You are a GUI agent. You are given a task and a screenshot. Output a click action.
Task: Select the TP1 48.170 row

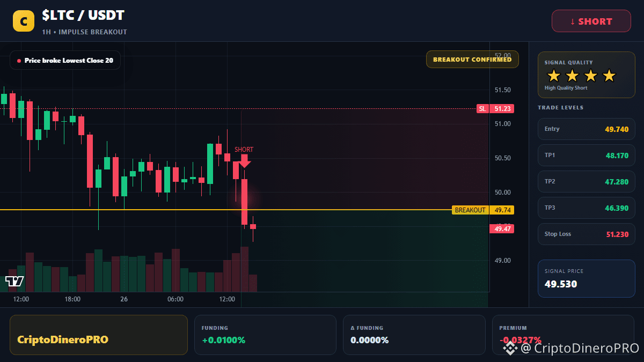pyautogui.click(x=586, y=156)
